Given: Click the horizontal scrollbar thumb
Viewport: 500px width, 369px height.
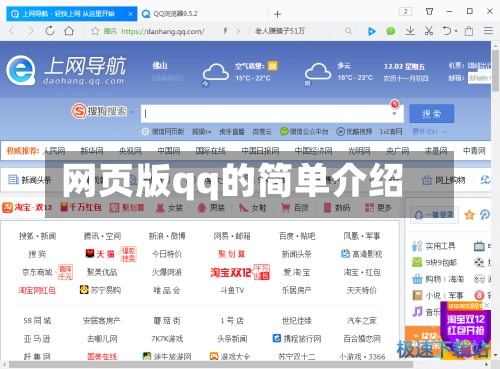Looking at the screenshot, I should 212,365.
